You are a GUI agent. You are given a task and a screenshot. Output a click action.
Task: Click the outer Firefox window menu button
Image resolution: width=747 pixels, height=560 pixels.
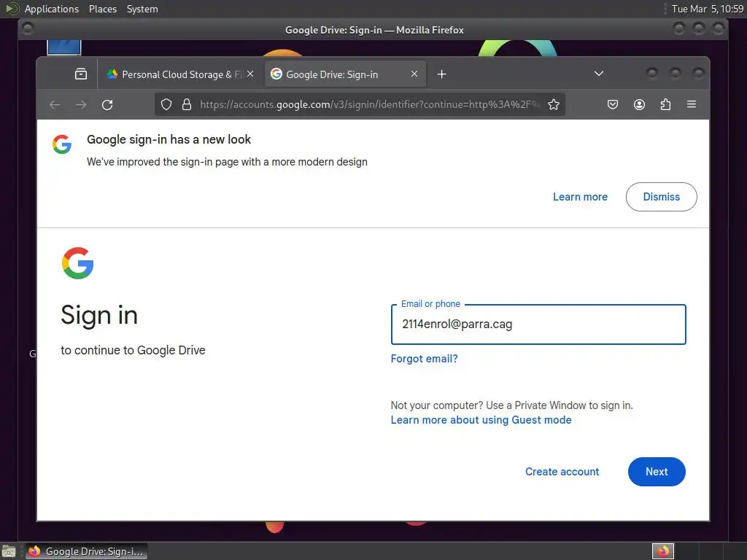[x=28, y=29]
